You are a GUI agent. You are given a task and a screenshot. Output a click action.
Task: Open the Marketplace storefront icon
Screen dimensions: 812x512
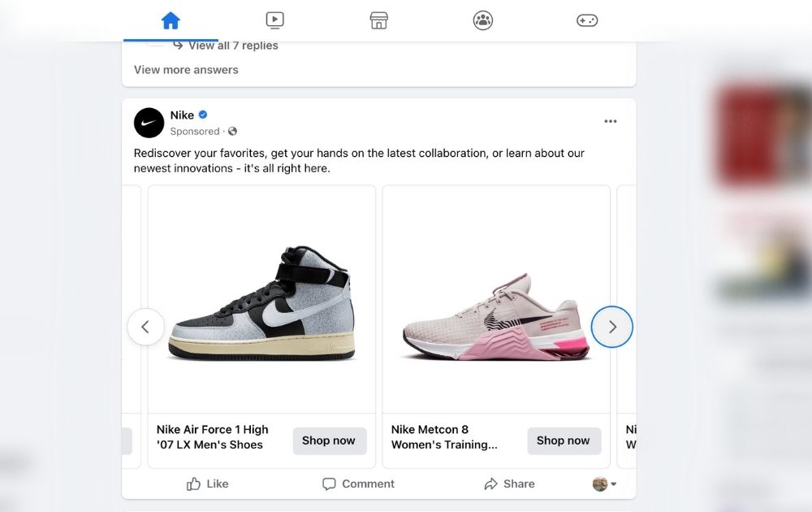378,20
